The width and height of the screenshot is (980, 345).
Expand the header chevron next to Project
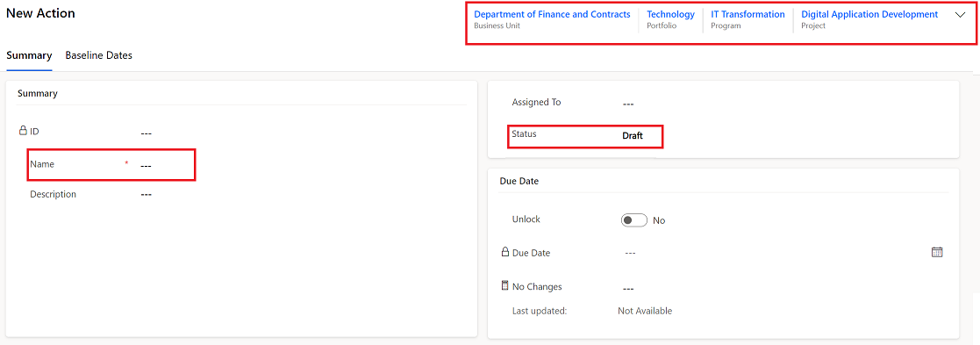[x=961, y=16]
